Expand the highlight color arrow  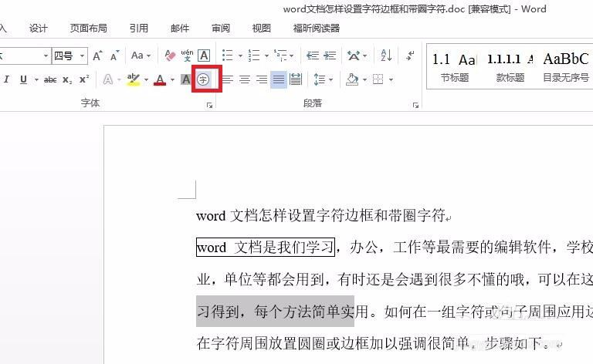(x=146, y=79)
